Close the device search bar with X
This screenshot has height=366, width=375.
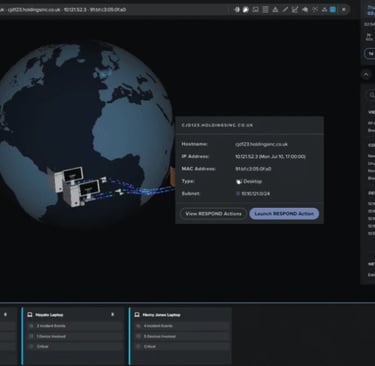point(344,10)
